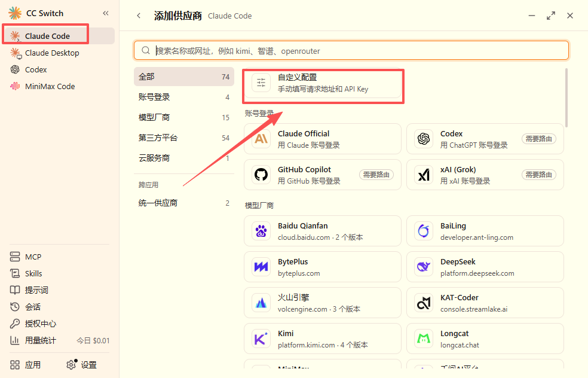Viewport: 588px width, 378px height.
Task: Click the Skills icon in sidebar
Action: pos(14,273)
